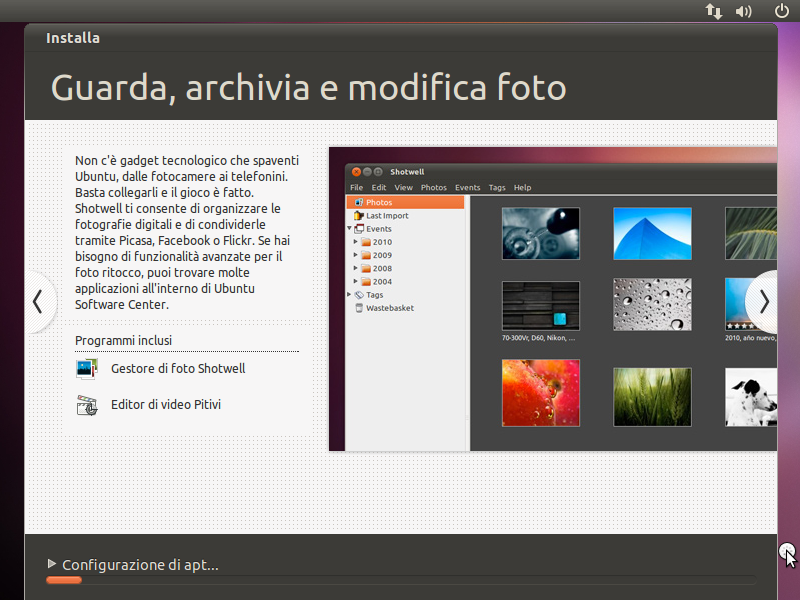Click the installation progress bar
The image size is (800, 600).
[x=401, y=580]
